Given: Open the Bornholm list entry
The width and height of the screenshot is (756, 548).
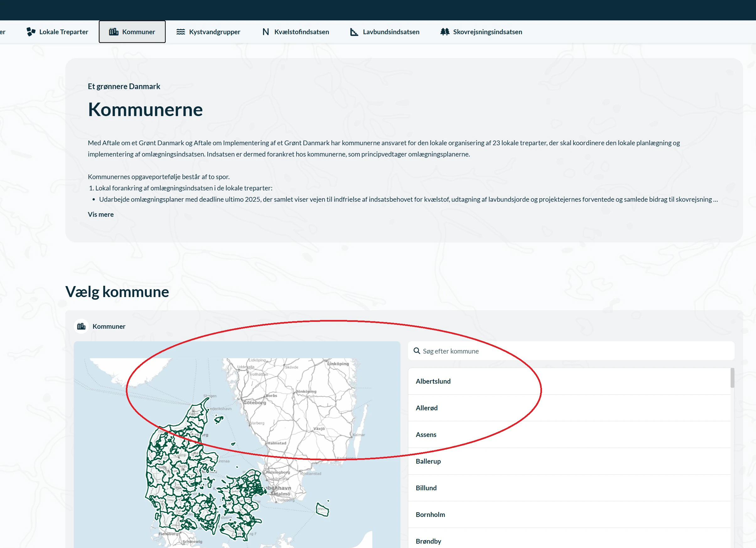Looking at the screenshot, I should pos(430,514).
